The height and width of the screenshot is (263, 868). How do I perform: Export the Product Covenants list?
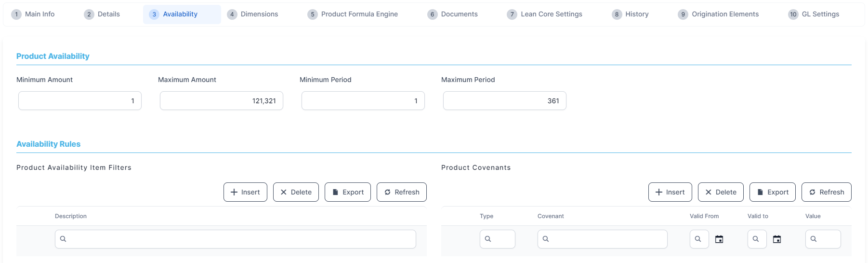tap(772, 192)
